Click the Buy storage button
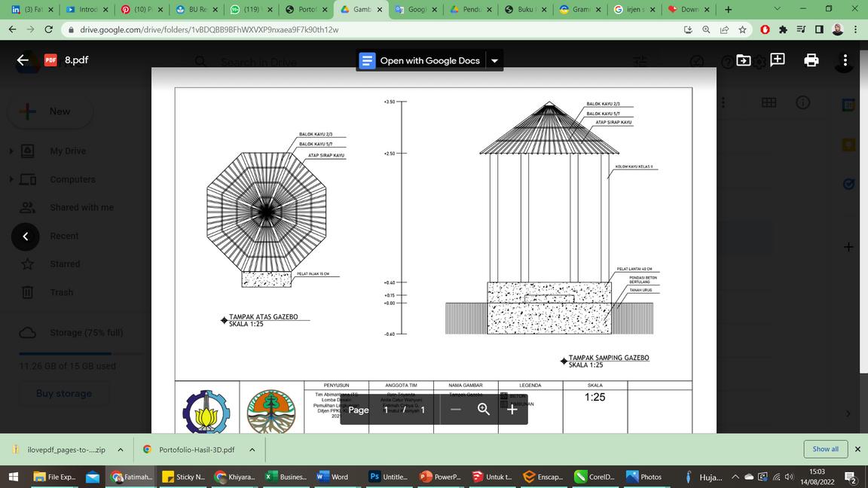Viewport: 868px width, 488px height. coord(63,393)
